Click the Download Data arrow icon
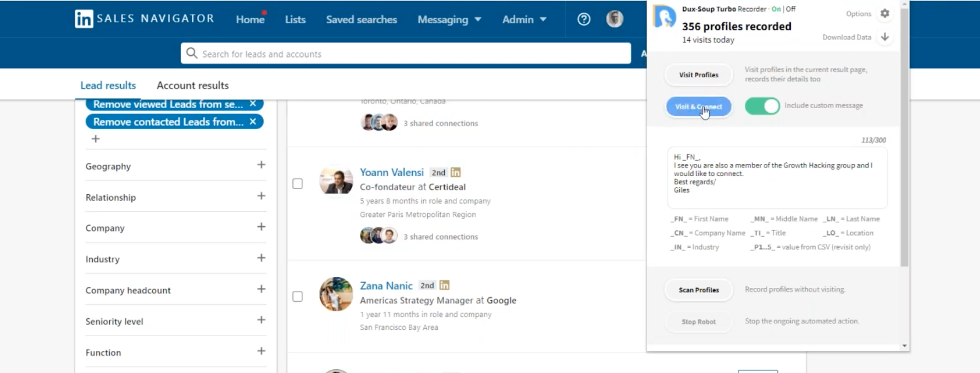 (885, 37)
